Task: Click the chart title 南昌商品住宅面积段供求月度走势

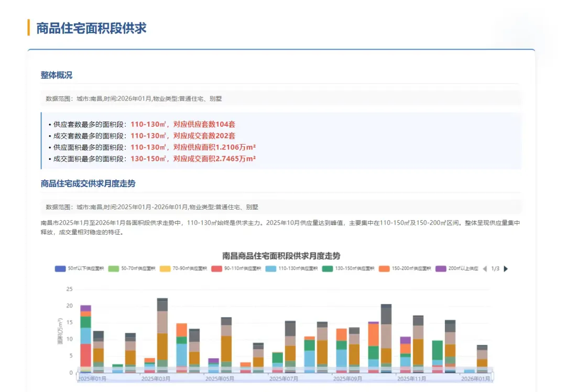Action: tap(281, 256)
